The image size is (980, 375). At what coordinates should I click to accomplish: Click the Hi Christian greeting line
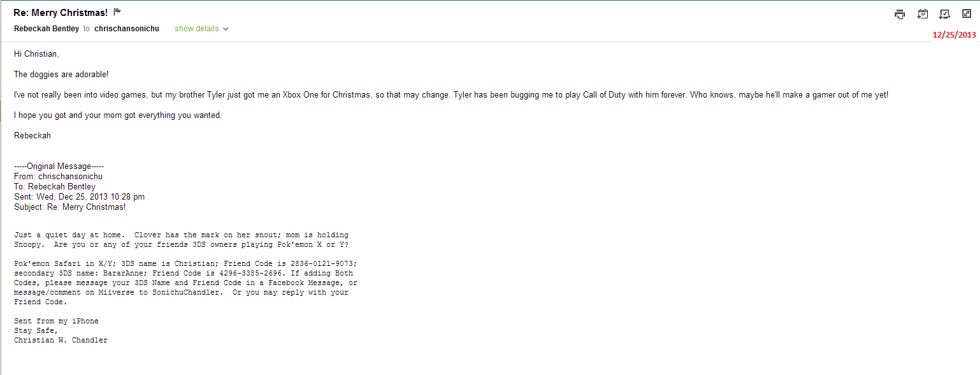36,54
